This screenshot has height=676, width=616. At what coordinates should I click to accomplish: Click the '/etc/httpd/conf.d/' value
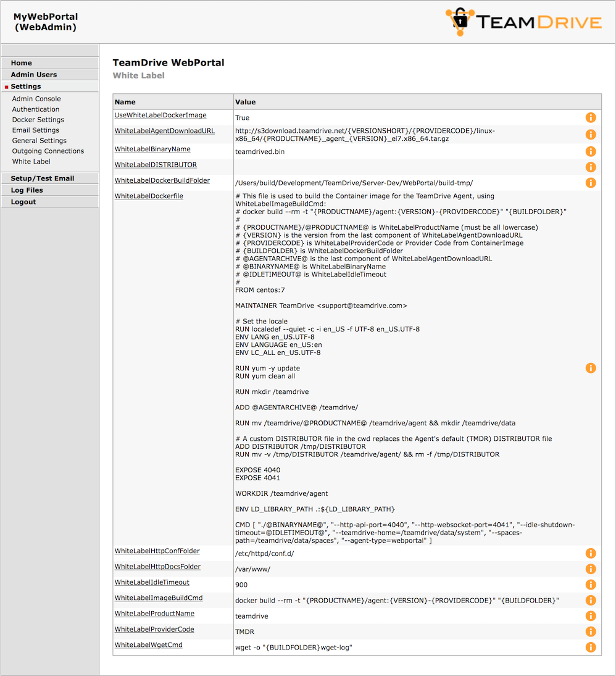pyautogui.click(x=265, y=554)
